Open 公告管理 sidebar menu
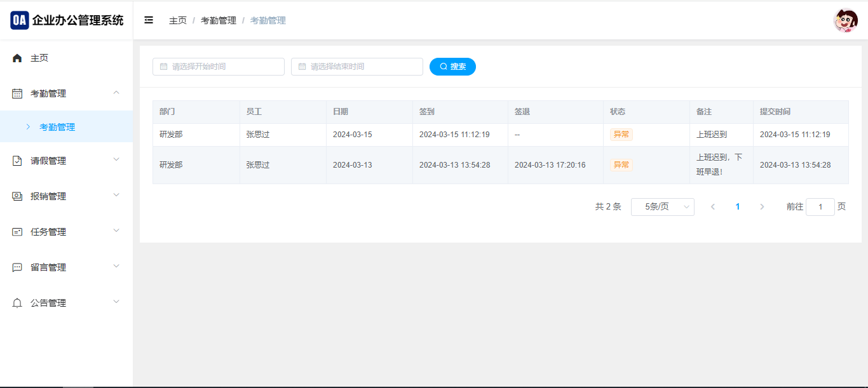 67,303
